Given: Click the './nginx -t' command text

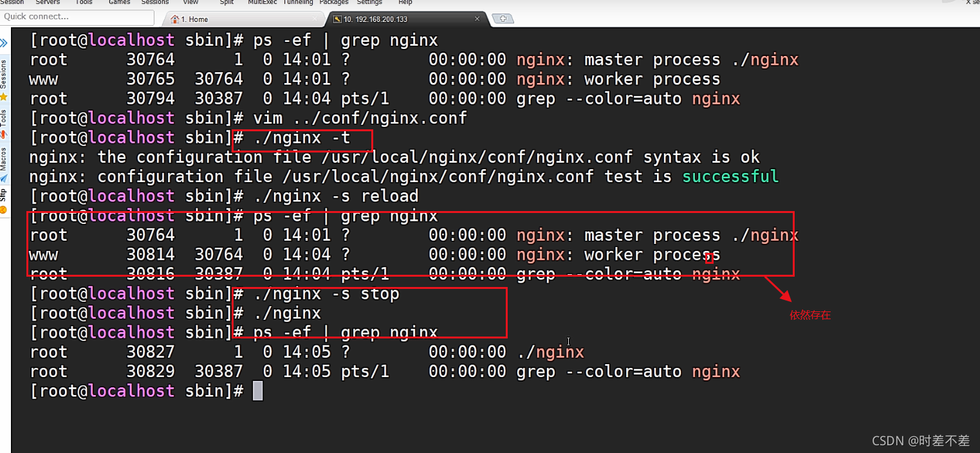Looking at the screenshot, I should [302, 138].
